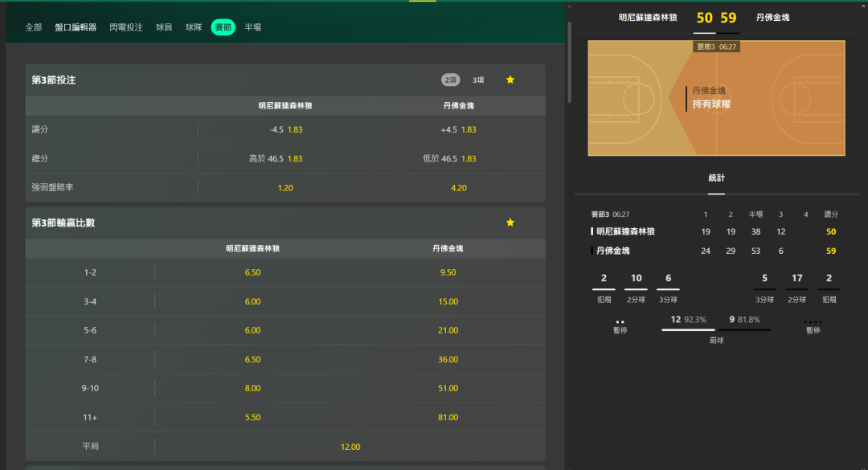Open the 全部 tab
Viewport: 868px width, 470px height.
tap(33, 27)
